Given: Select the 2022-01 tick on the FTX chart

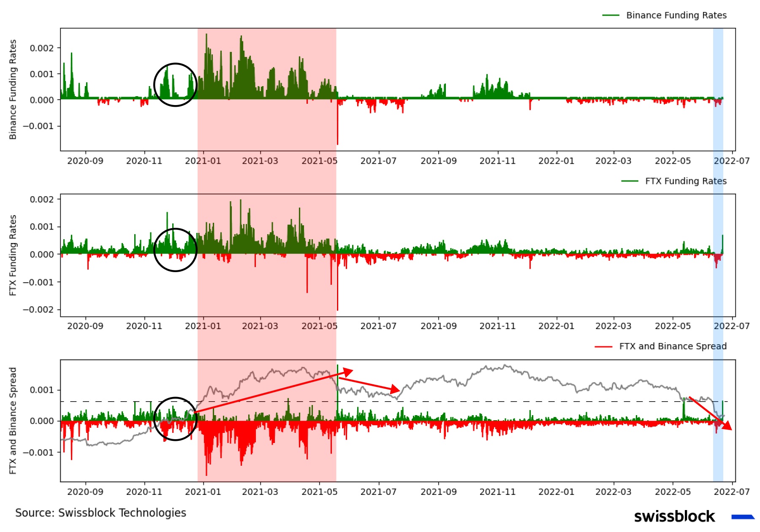Looking at the screenshot, I should (556, 326).
